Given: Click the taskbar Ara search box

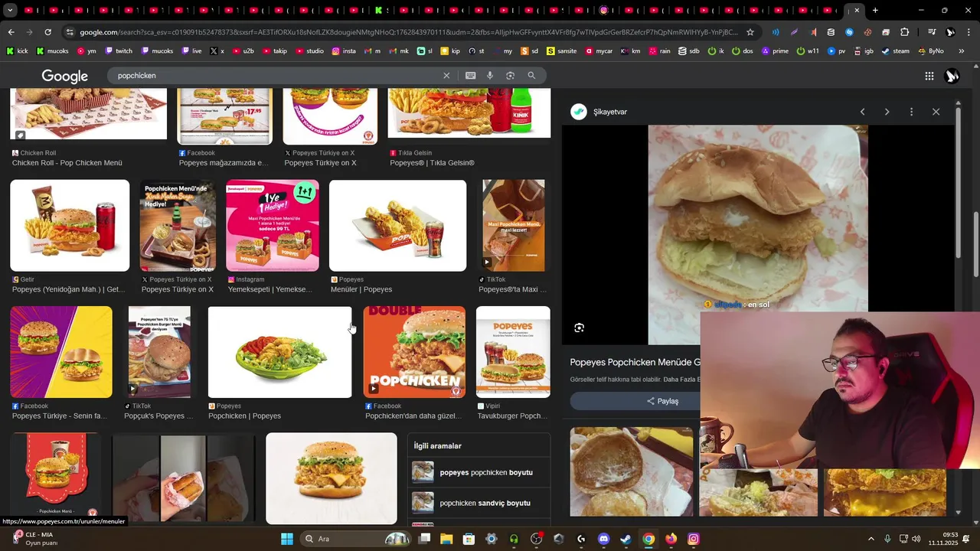Looking at the screenshot, I should 355,539.
